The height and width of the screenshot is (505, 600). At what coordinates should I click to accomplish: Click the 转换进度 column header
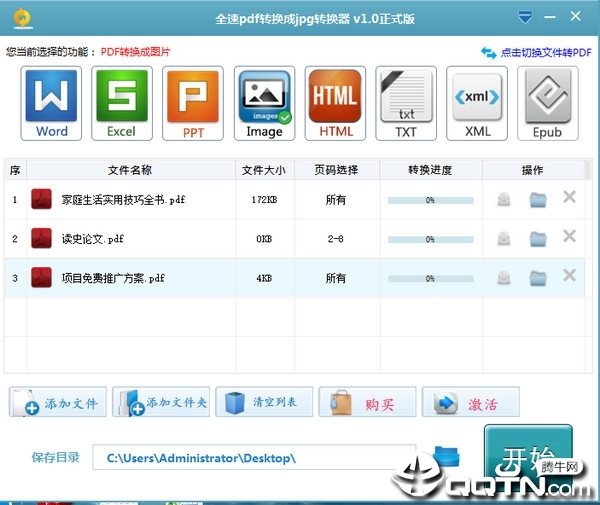point(430,170)
